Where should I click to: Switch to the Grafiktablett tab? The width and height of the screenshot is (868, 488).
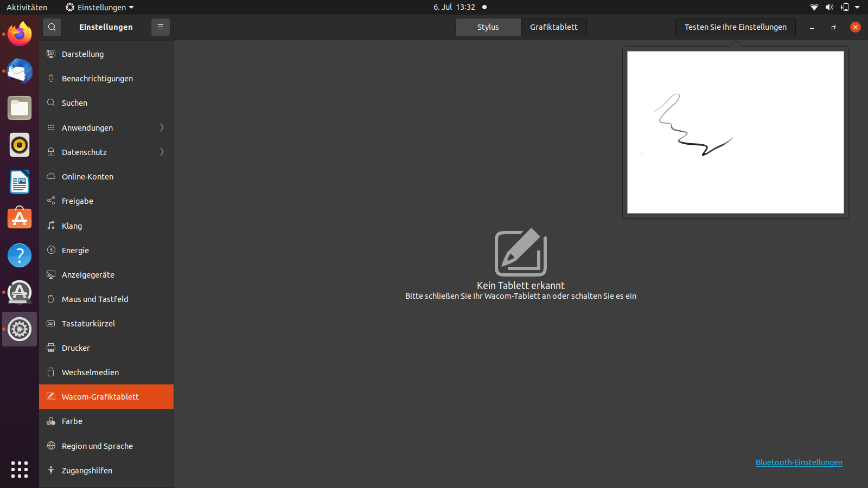click(x=553, y=27)
